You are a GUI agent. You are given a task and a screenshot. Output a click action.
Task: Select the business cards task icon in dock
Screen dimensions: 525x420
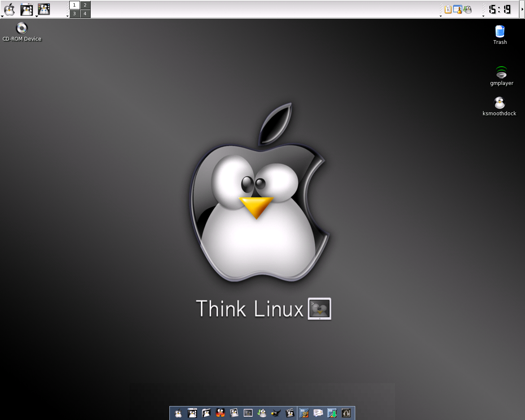pos(318,413)
